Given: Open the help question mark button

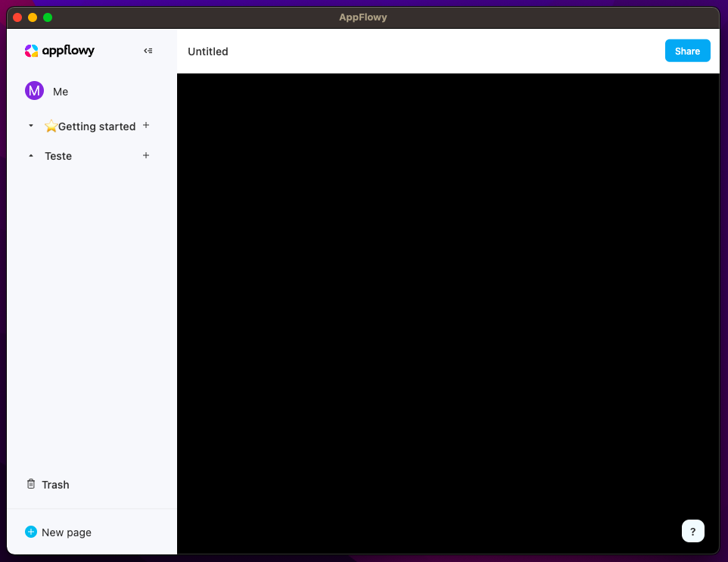Looking at the screenshot, I should click(692, 531).
